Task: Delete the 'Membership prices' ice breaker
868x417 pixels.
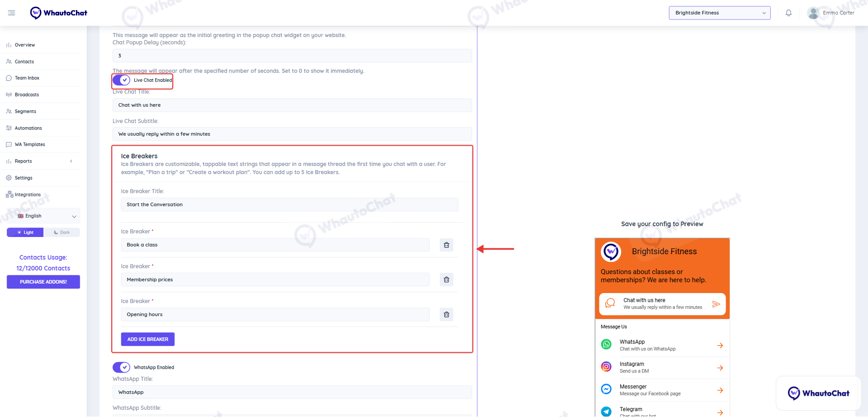Action: (446, 280)
